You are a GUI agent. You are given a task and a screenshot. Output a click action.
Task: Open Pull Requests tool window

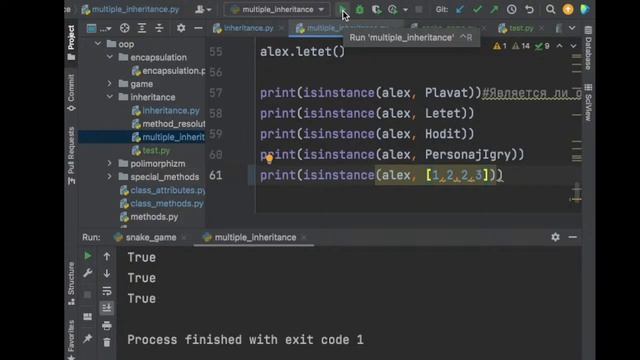coord(71,156)
